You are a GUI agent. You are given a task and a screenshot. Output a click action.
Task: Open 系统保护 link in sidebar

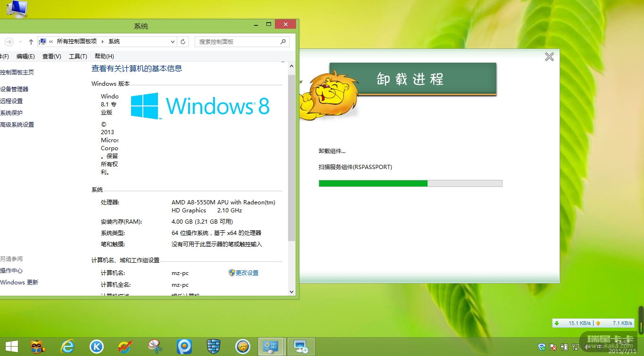point(11,113)
